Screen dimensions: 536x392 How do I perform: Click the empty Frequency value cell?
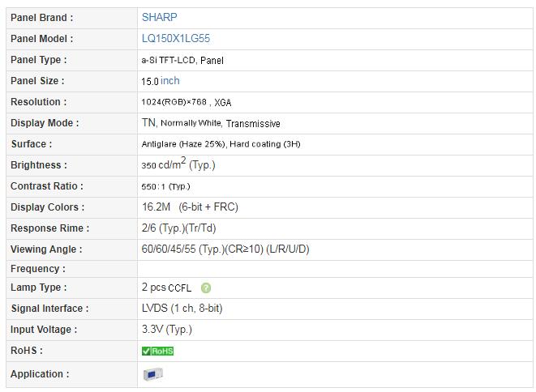(335, 269)
